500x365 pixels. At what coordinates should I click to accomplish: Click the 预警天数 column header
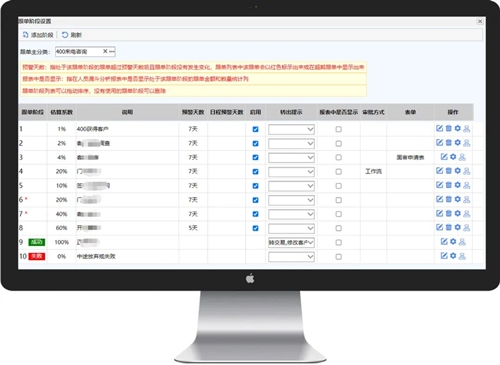[193, 112]
